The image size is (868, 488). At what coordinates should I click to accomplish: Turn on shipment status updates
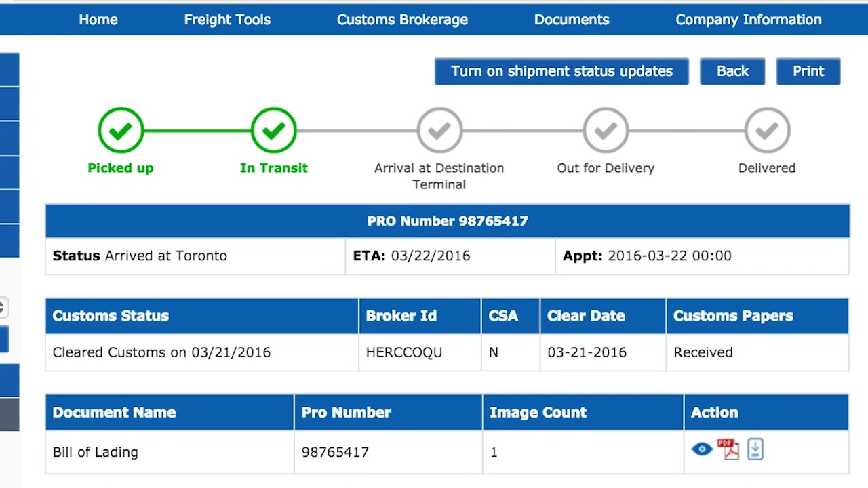tap(561, 71)
